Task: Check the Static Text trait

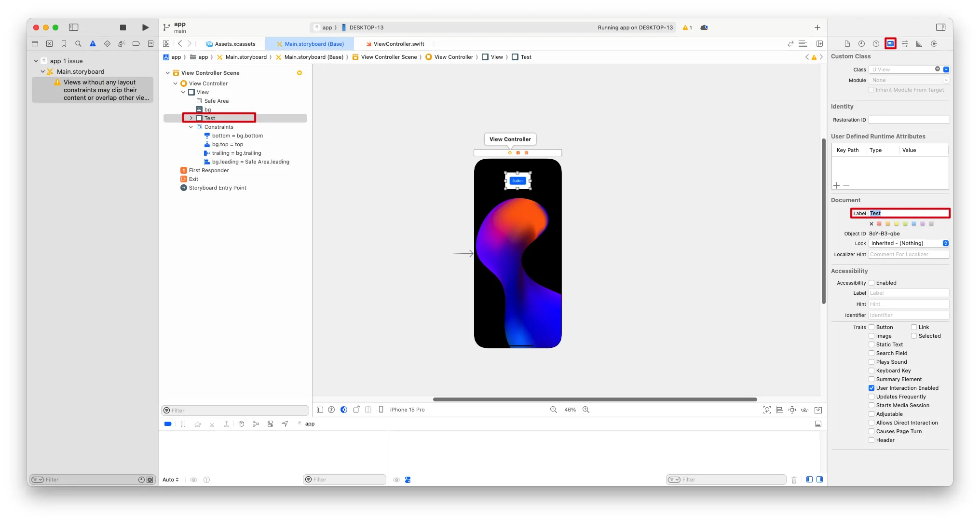Action: tap(871, 344)
